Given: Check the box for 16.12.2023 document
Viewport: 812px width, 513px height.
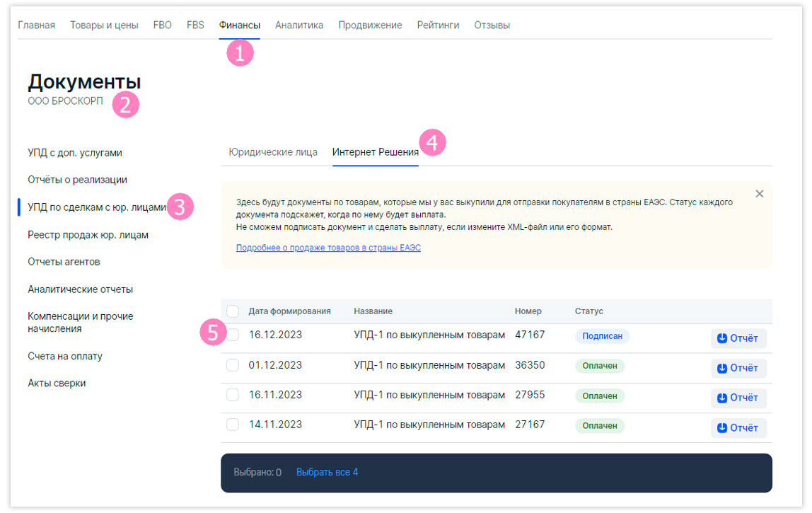Looking at the screenshot, I should (233, 335).
